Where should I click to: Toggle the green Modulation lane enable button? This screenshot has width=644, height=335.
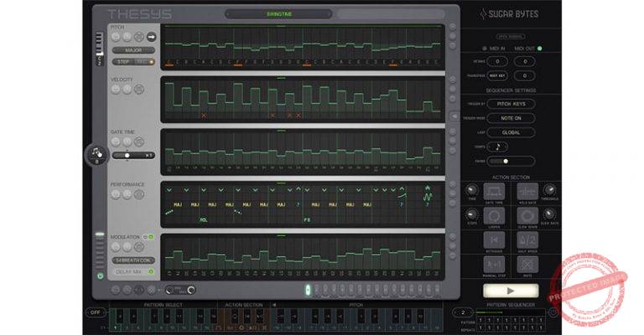coord(151,237)
